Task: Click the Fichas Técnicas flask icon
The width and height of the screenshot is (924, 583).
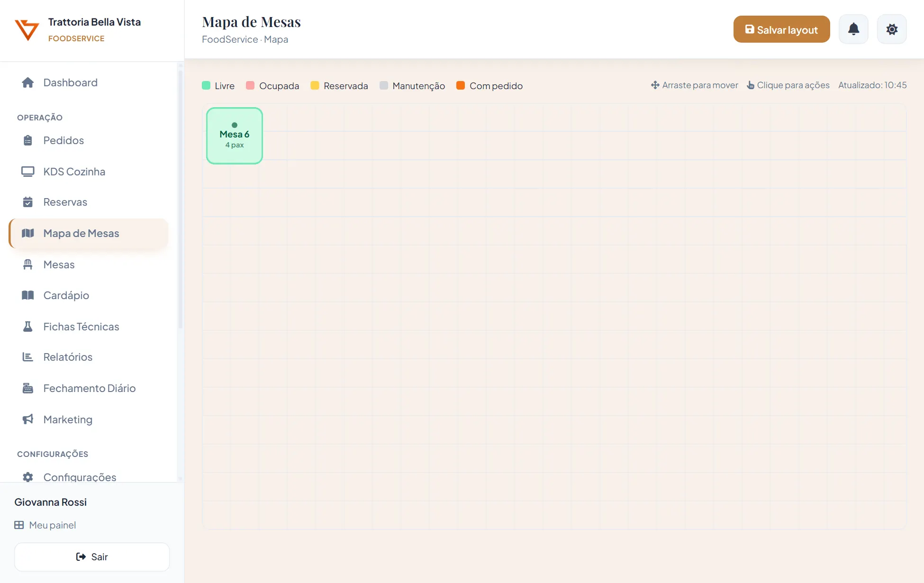Action: tap(28, 327)
